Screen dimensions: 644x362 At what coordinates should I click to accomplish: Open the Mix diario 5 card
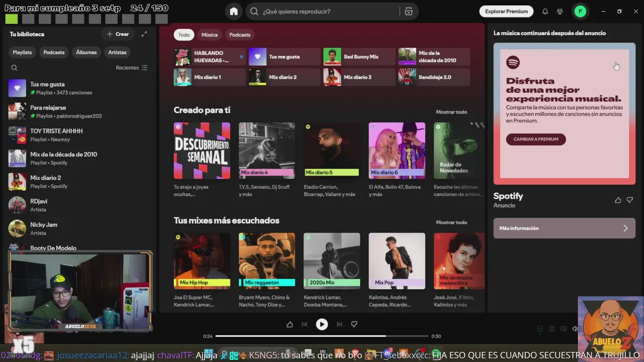click(332, 160)
